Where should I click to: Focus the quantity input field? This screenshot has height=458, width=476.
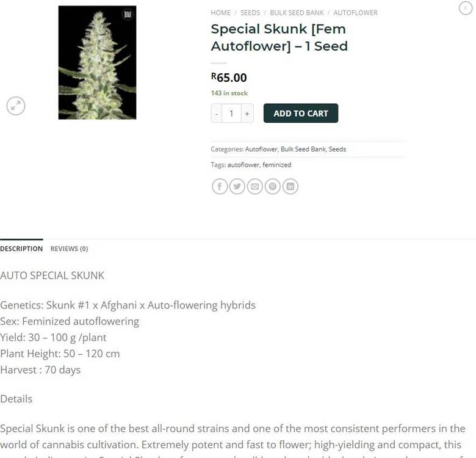click(232, 114)
